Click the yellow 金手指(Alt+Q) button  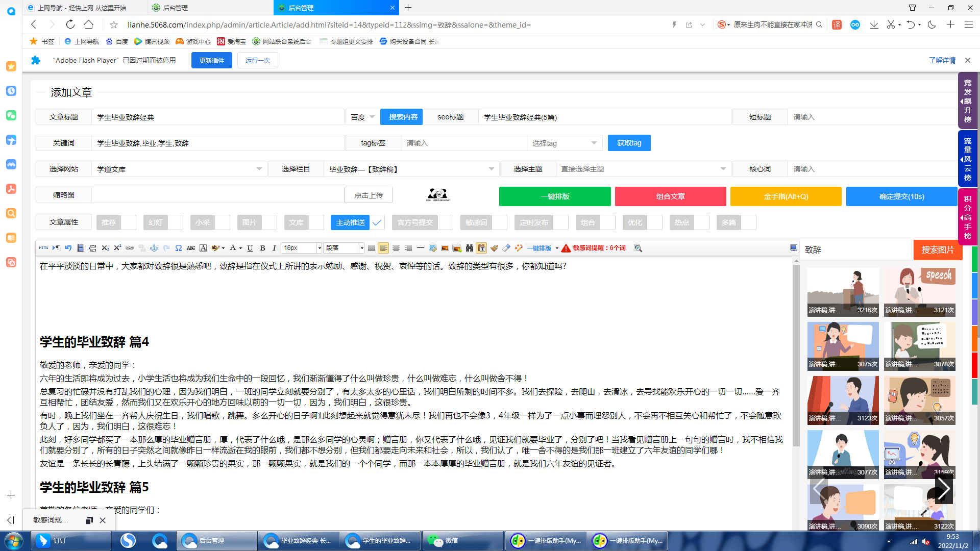click(786, 196)
